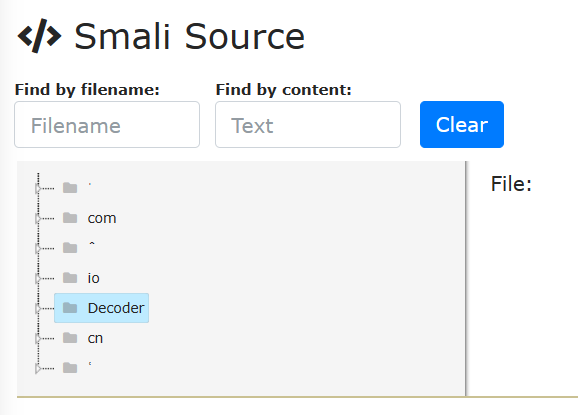The image size is (578, 415).
Task: Focus the Find by content Text field
Action: point(308,125)
